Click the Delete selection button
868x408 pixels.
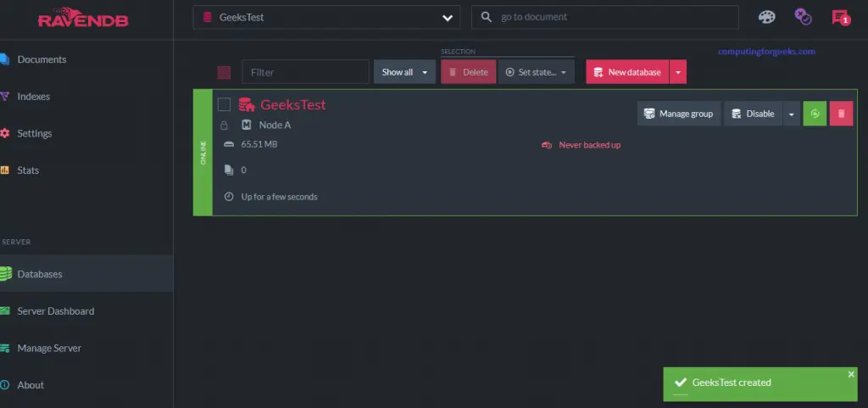coord(468,72)
